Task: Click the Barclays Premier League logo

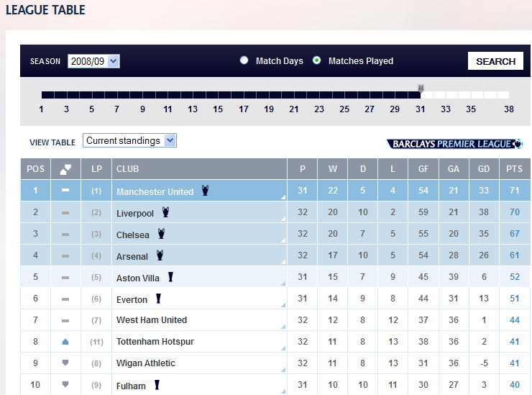Action: tap(454, 144)
